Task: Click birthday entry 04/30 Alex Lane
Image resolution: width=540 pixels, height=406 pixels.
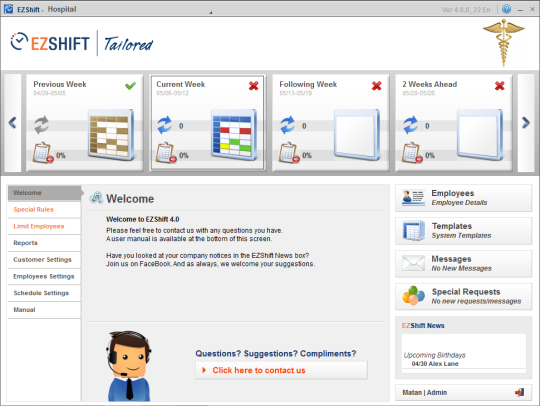Action: 435,364
